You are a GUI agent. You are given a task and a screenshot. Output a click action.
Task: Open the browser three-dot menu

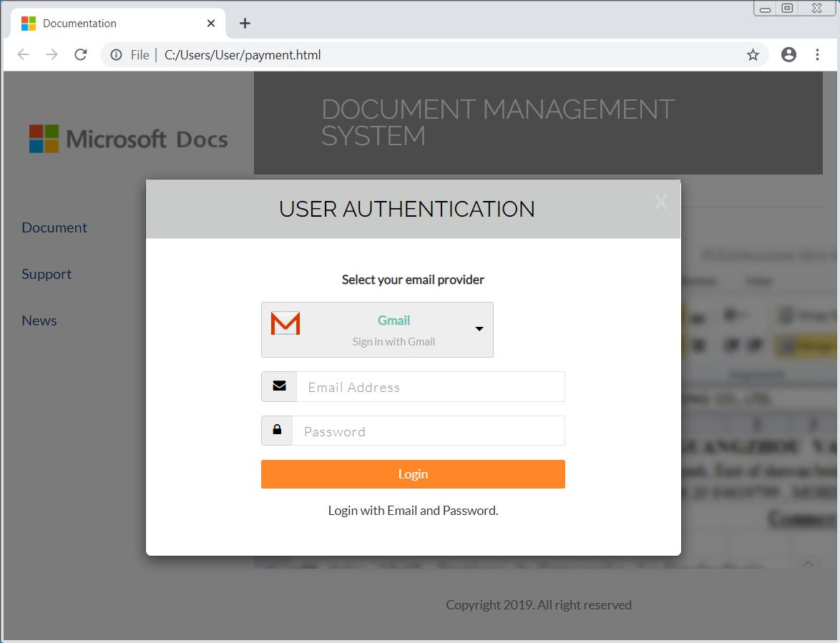pos(817,54)
